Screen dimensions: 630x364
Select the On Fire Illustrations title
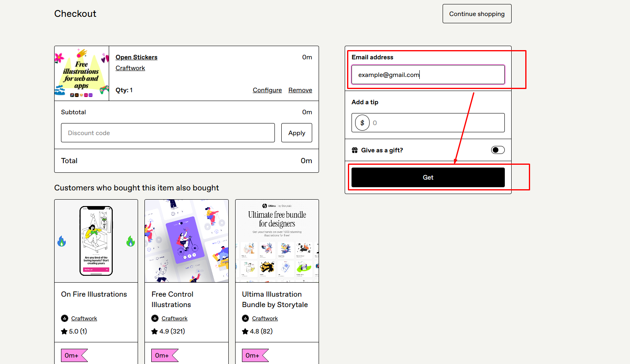click(94, 294)
